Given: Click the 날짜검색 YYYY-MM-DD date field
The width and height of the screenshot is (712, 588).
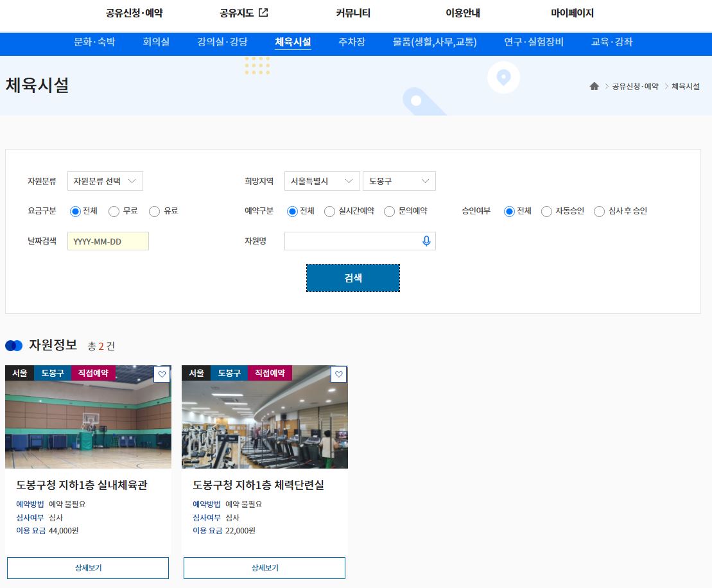Looking at the screenshot, I should 108,241.
